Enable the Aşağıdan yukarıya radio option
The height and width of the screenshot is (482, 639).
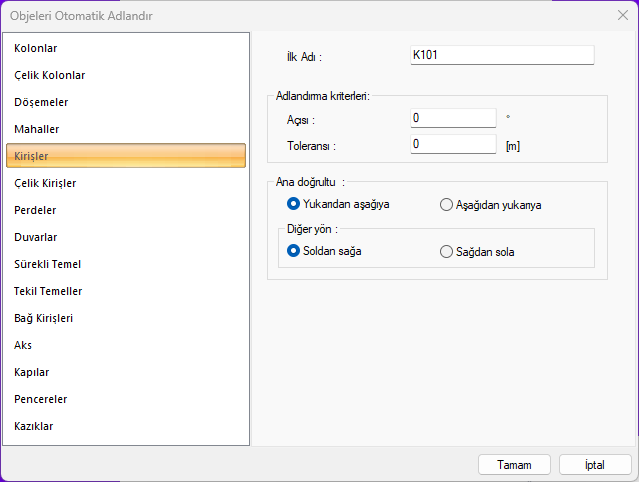(x=447, y=205)
